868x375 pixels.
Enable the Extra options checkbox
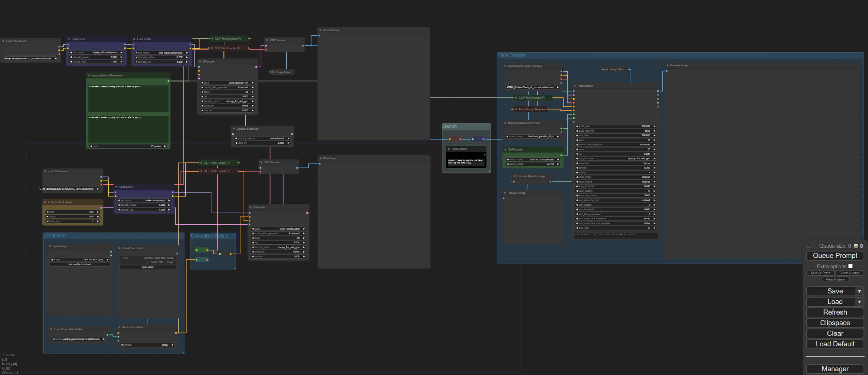tap(850, 266)
